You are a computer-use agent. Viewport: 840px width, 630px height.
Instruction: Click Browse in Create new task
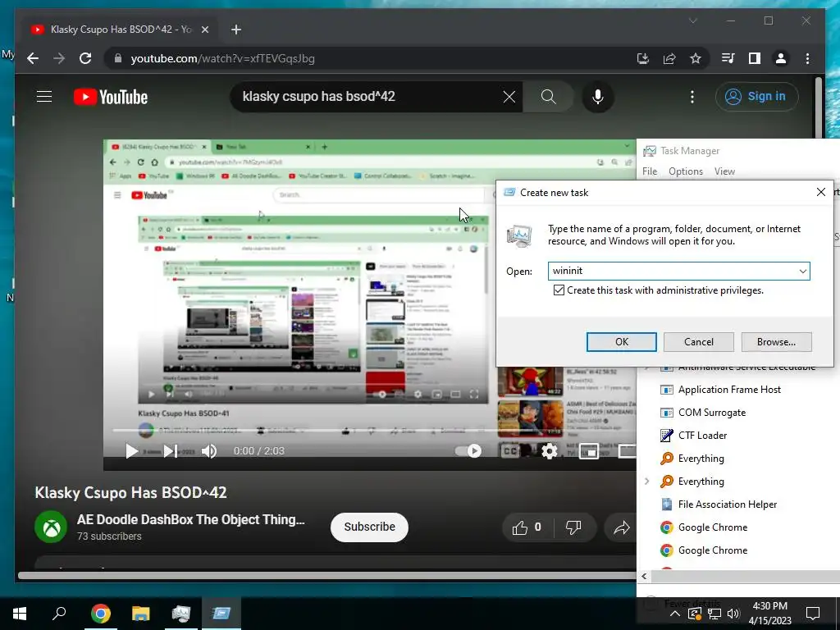[x=776, y=342]
